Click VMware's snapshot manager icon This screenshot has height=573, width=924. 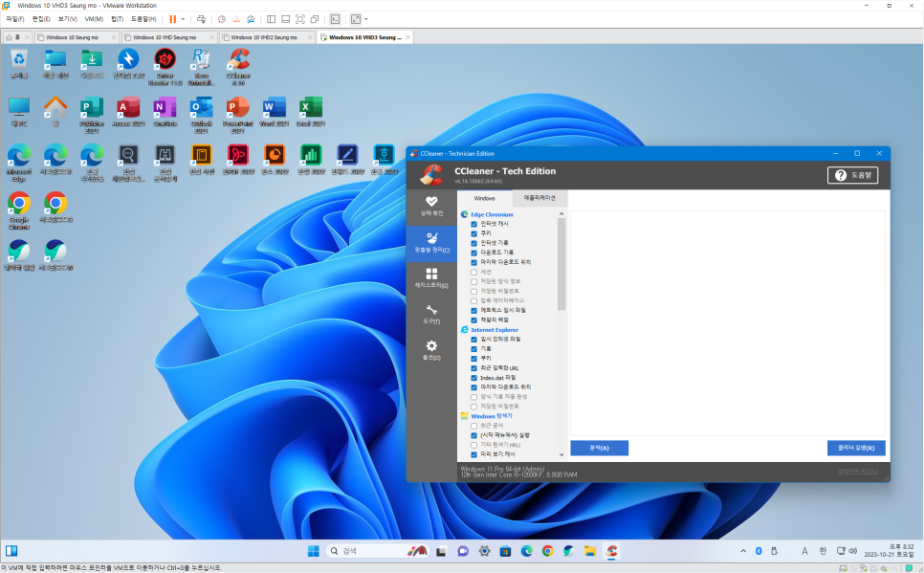[251, 19]
